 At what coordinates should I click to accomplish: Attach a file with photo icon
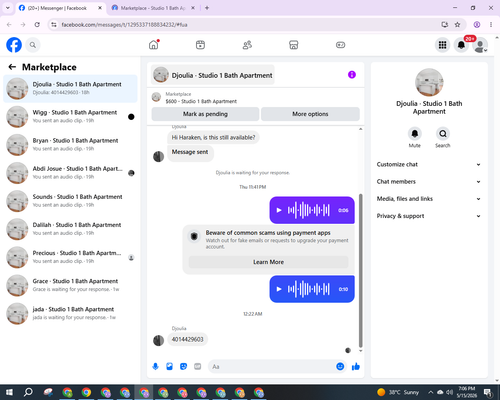(x=169, y=367)
